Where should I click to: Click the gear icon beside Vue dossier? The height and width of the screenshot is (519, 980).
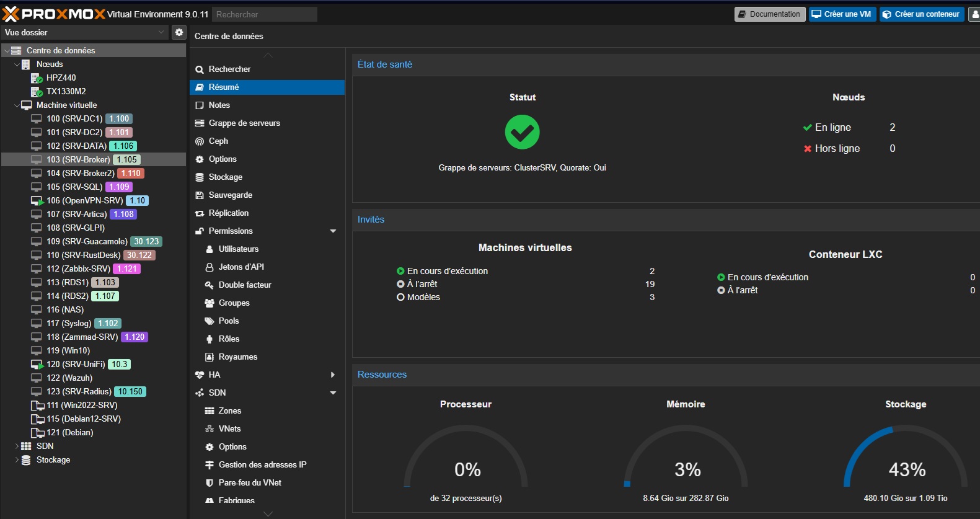click(x=179, y=32)
